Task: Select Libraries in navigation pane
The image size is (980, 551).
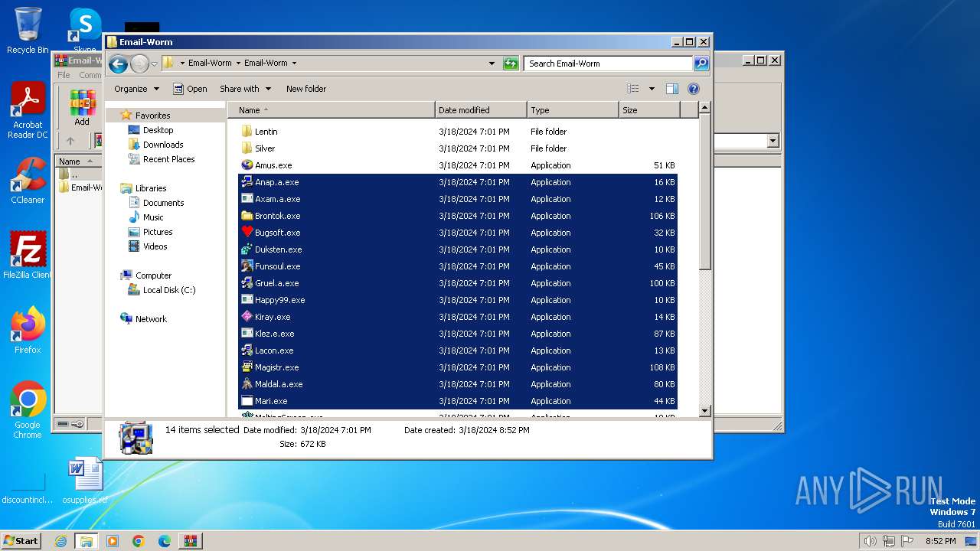Action: click(151, 188)
